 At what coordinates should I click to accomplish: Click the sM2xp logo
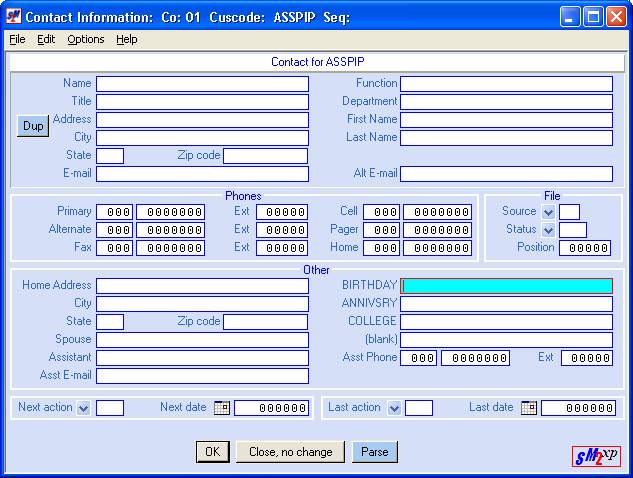[596, 456]
